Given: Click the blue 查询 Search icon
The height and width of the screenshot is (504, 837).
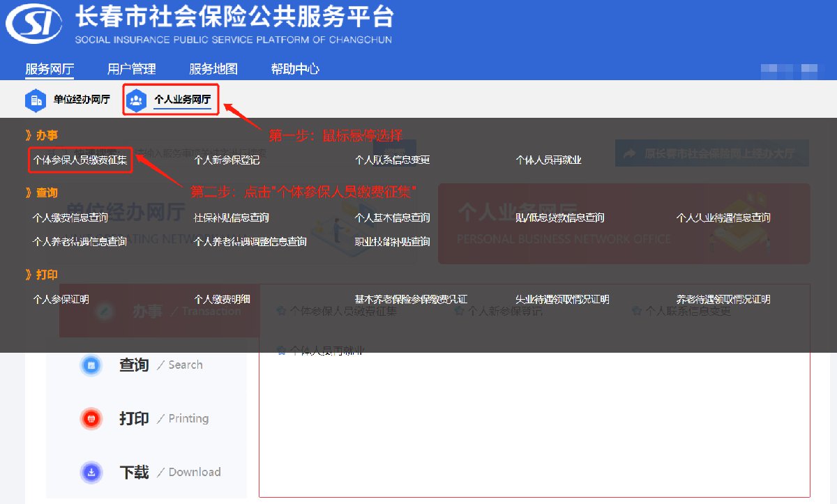Looking at the screenshot, I should point(91,365).
